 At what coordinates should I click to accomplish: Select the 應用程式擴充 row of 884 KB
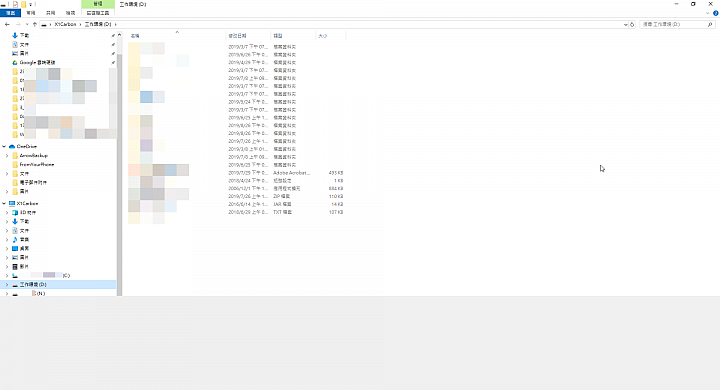tap(236, 189)
